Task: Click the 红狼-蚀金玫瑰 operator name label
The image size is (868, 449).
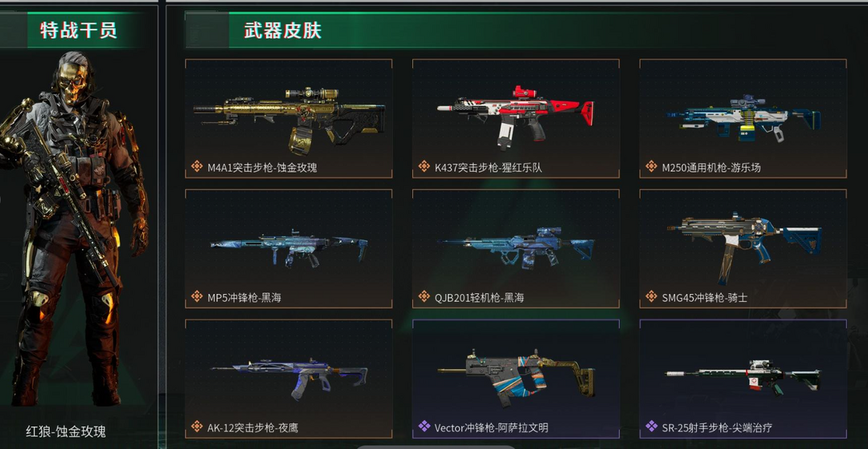Action: point(66,431)
